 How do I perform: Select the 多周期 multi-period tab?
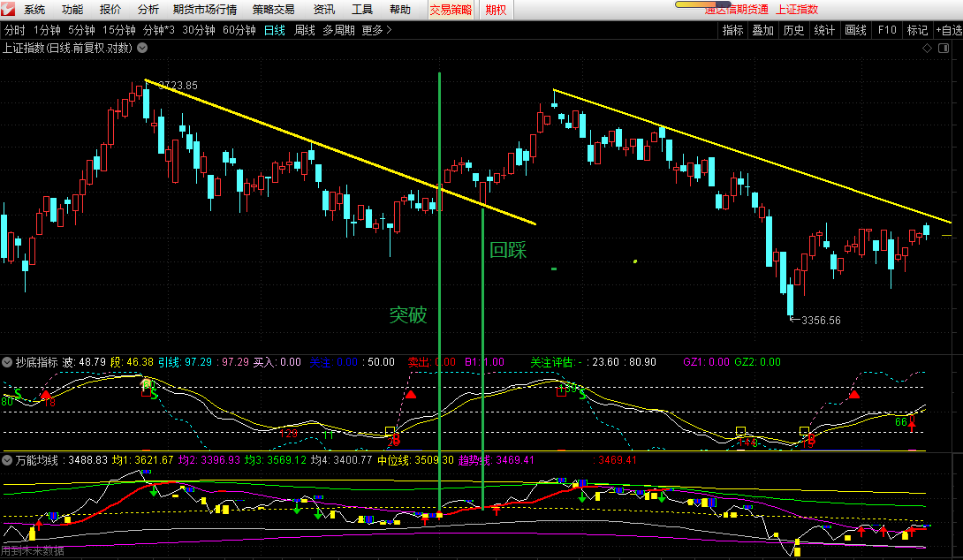[x=338, y=30]
